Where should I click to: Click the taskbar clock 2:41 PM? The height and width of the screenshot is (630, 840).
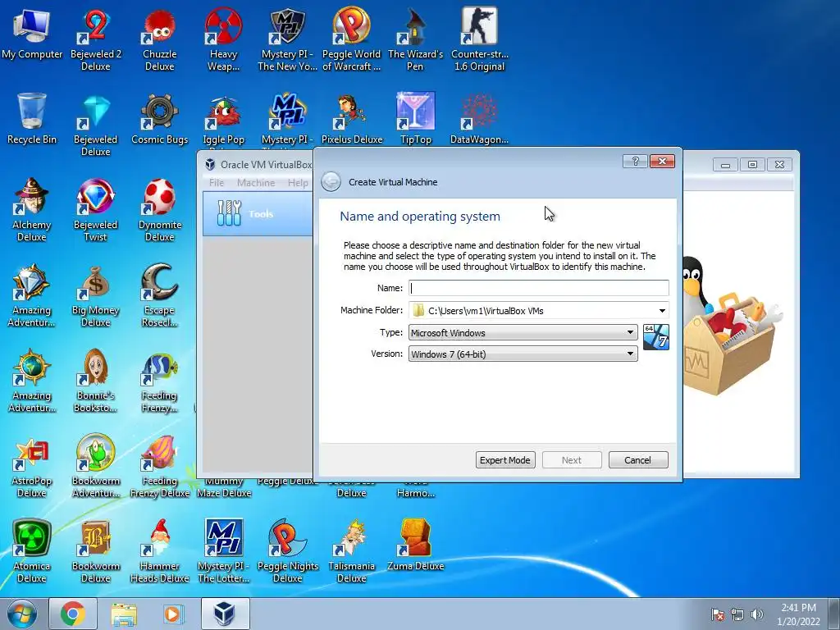pyautogui.click(x=798, y=614)
